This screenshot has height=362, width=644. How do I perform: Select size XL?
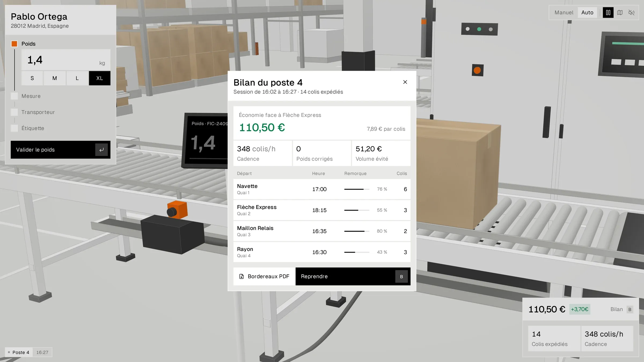(100, 78)
